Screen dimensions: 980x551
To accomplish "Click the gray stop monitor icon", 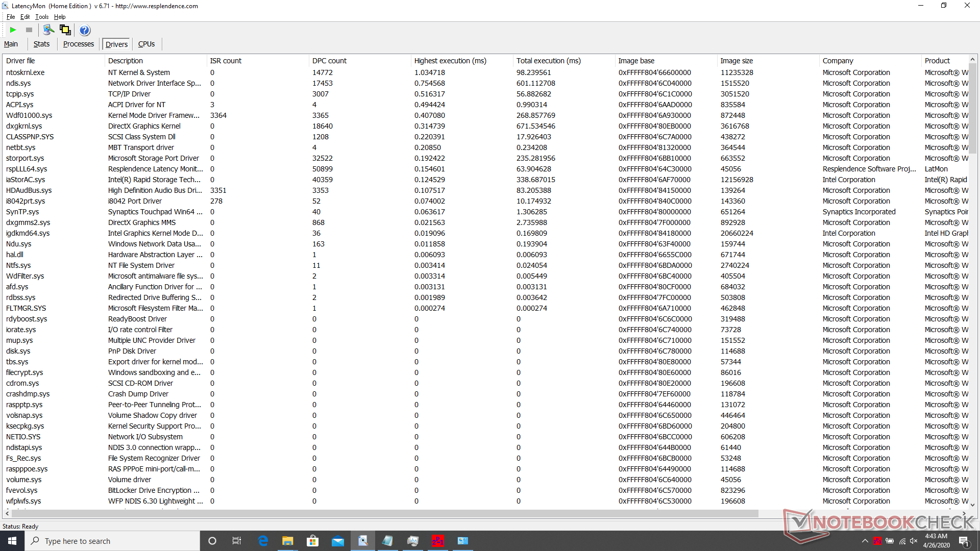I will 29,30.
